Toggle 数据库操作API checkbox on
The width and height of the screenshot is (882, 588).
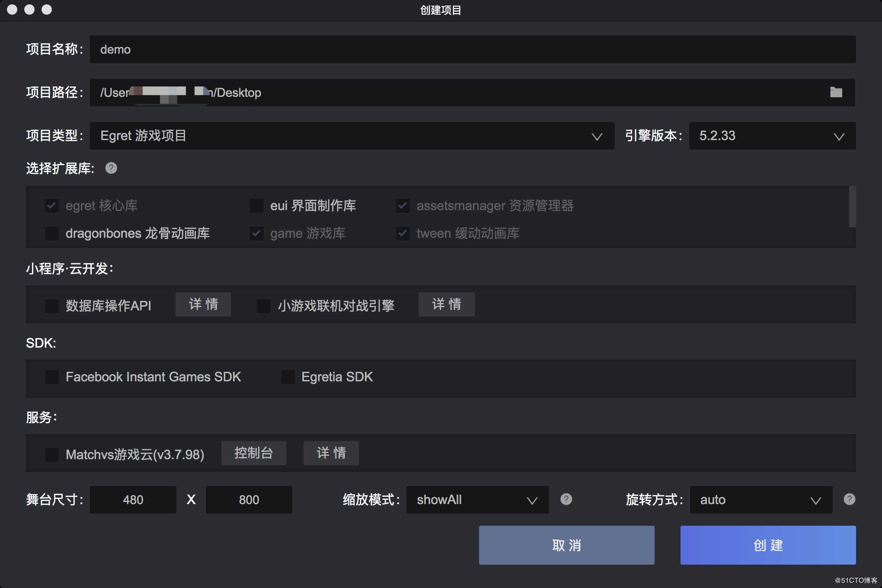[x=51, y=304]
